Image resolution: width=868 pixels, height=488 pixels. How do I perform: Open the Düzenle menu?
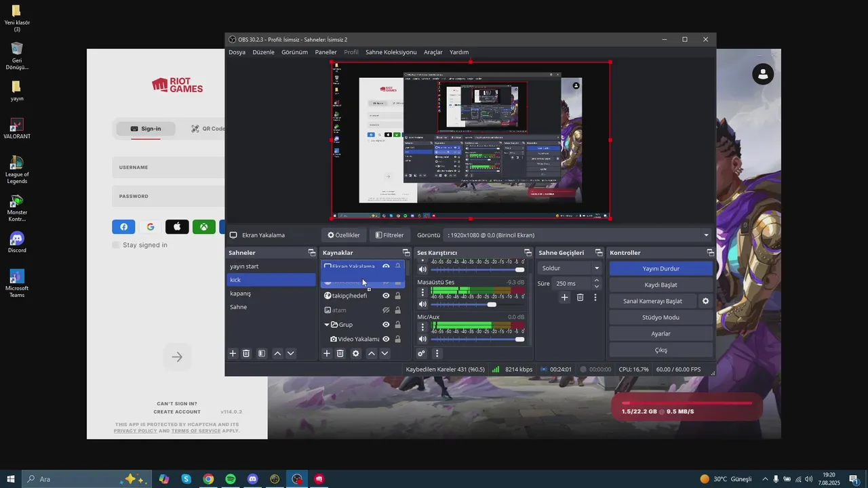(263, 52)
